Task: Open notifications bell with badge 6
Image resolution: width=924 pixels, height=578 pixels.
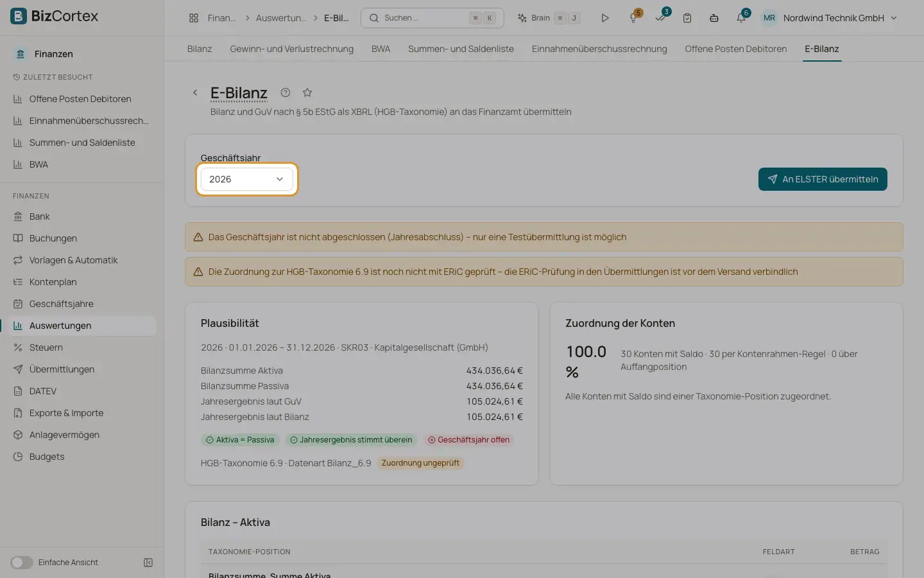Action: [741, 18]
